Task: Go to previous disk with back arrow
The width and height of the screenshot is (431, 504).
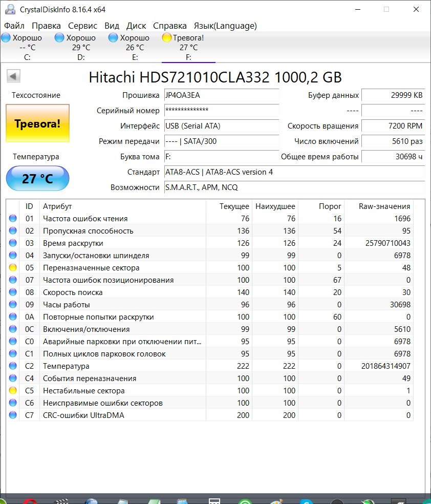Action: pos(13,76)
